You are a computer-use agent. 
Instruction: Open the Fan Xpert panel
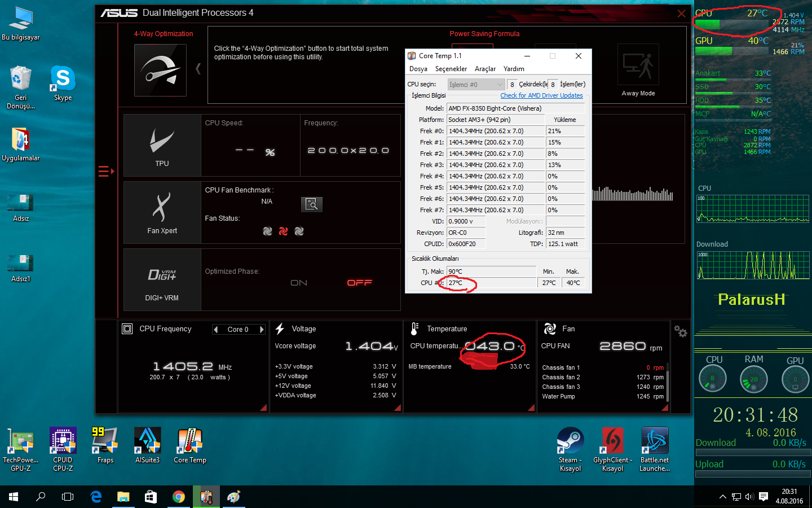coord(162,212)
